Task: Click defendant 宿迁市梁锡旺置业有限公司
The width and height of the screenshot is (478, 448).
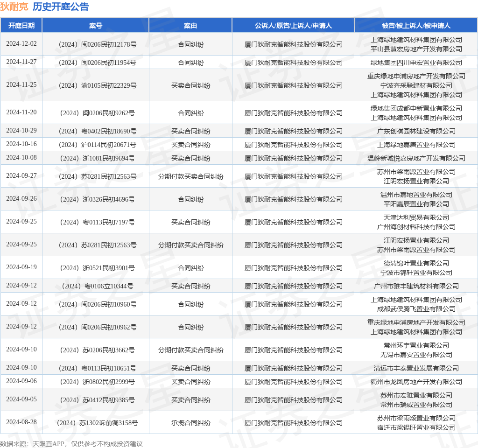Action: [x=416, y=428]
